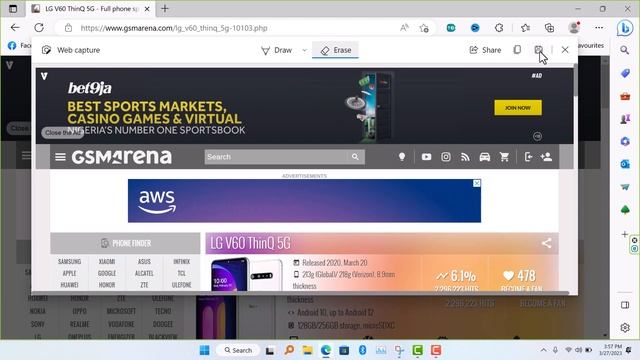Select TCL brand link

coord(182,273)
